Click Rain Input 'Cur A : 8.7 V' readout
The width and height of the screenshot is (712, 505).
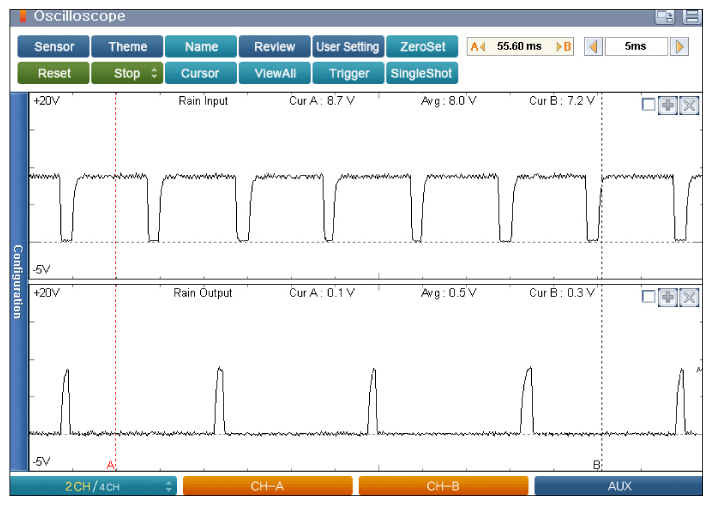pos(322,101)
